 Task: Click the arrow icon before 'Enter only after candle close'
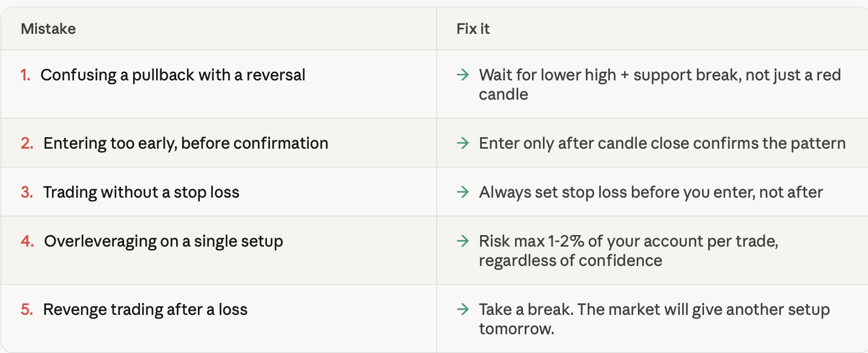tap(463, 143)
